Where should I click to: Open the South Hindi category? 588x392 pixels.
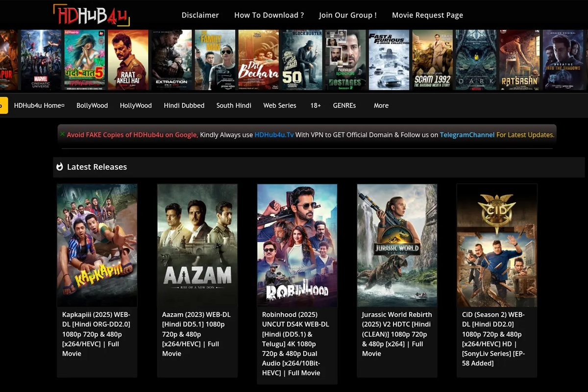tap(234, 105)
